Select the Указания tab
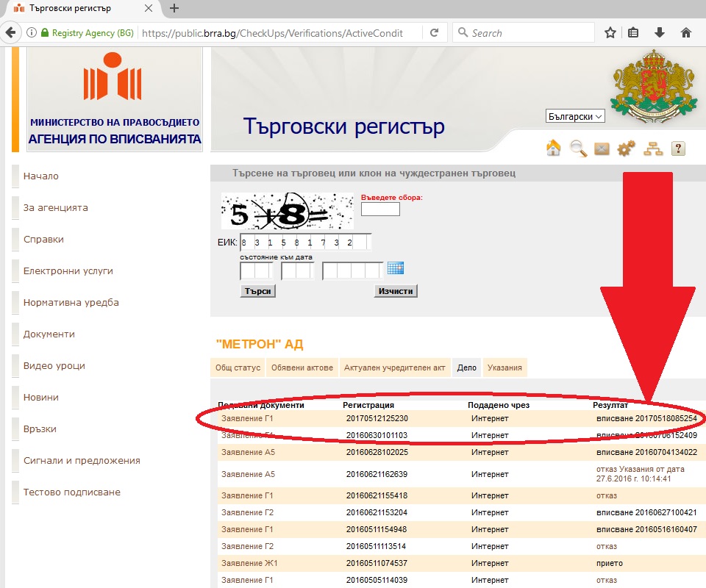The height and width of the screenshot is (588, 706). coord(504,367)
